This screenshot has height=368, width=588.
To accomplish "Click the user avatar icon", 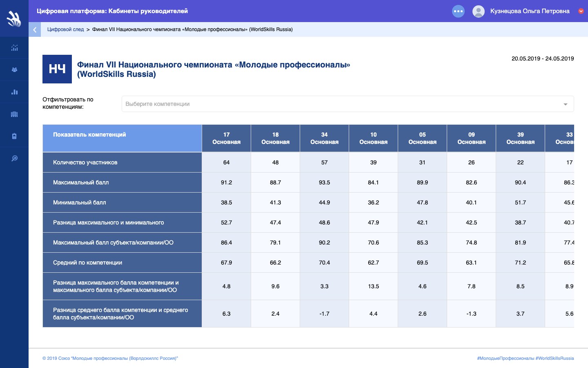I will coord(478,11).
